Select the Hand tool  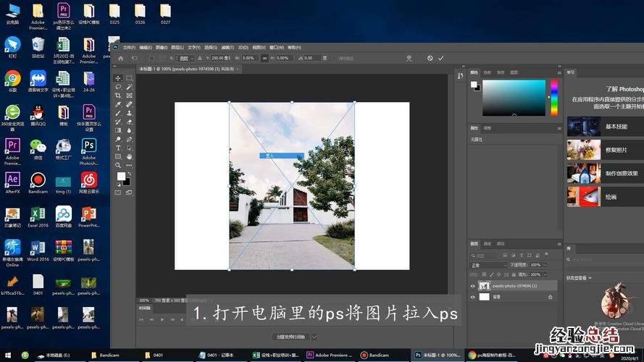tap(129, 156)
